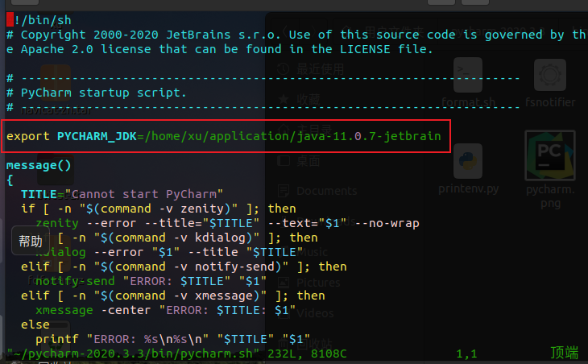Screen dimensions: 588x364
Task: Click the 'command -v notify-send' condition line
Action: [184, 267]
